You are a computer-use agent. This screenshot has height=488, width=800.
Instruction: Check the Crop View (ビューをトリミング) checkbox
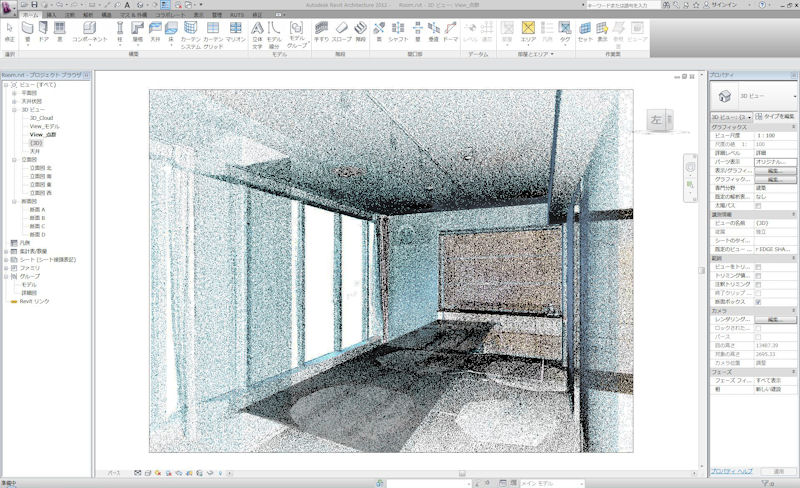[758, 267]
